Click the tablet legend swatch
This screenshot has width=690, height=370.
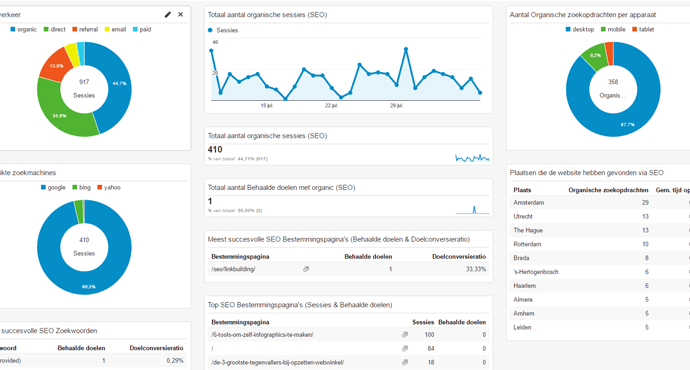click(635, 29)
